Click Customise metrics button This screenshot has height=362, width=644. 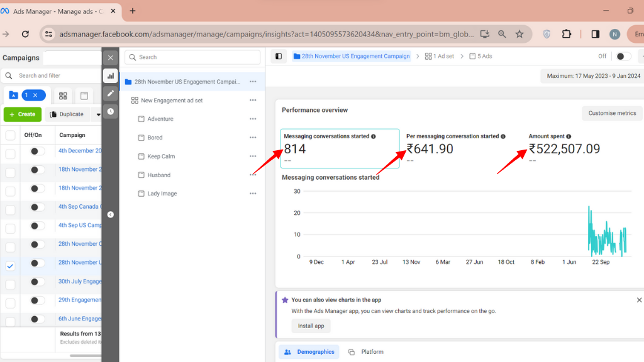(x=612, y=113)
